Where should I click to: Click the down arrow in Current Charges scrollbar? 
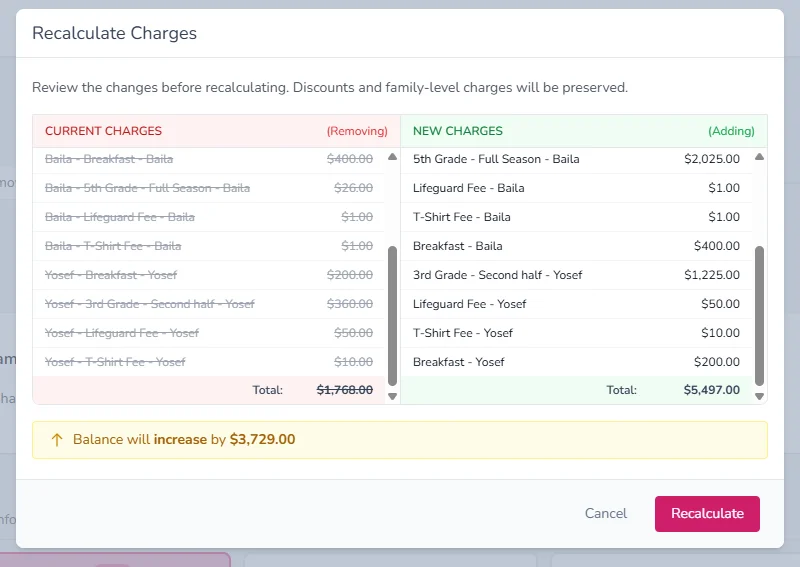(392, 397)
